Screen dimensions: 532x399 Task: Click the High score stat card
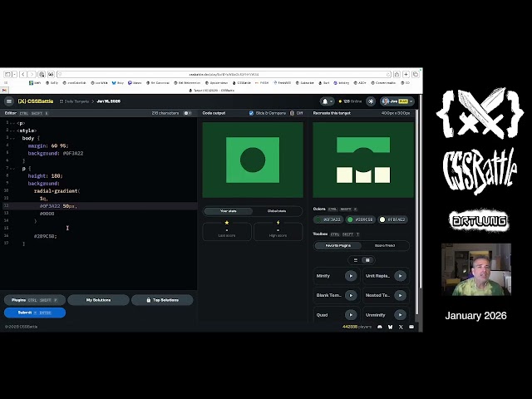(278, 231)
